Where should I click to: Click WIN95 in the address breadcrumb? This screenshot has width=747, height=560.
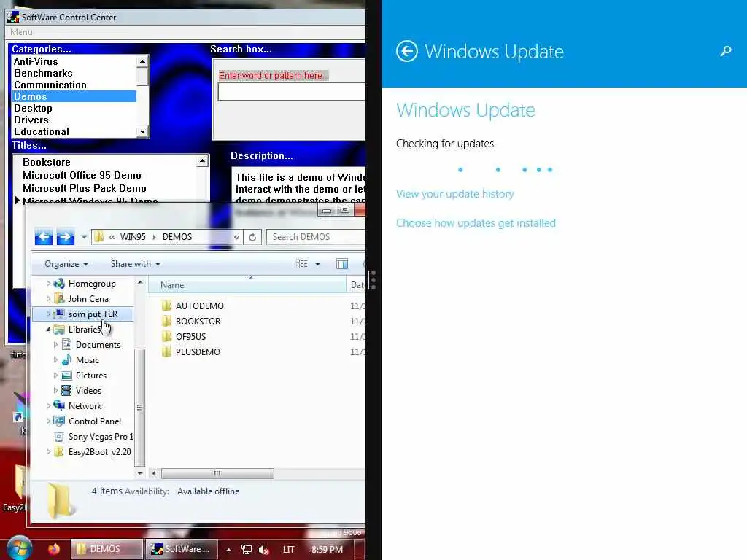pos(133,237)
